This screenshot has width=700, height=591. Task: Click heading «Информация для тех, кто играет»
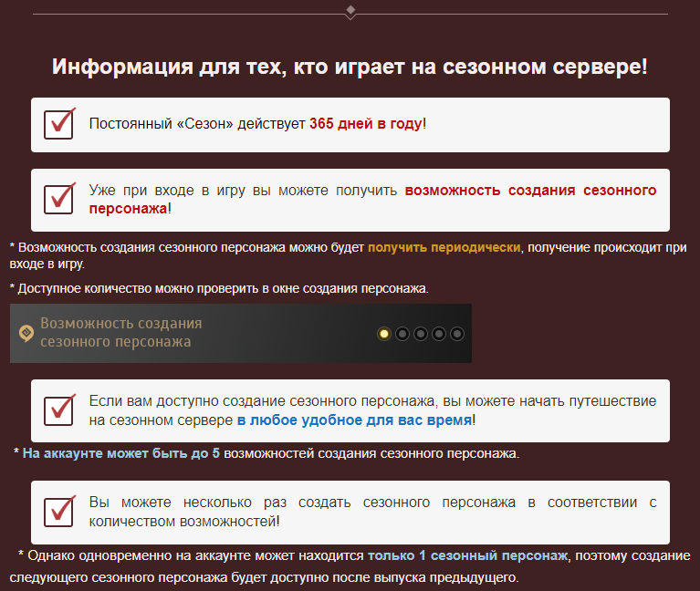[x=350, y=67]
